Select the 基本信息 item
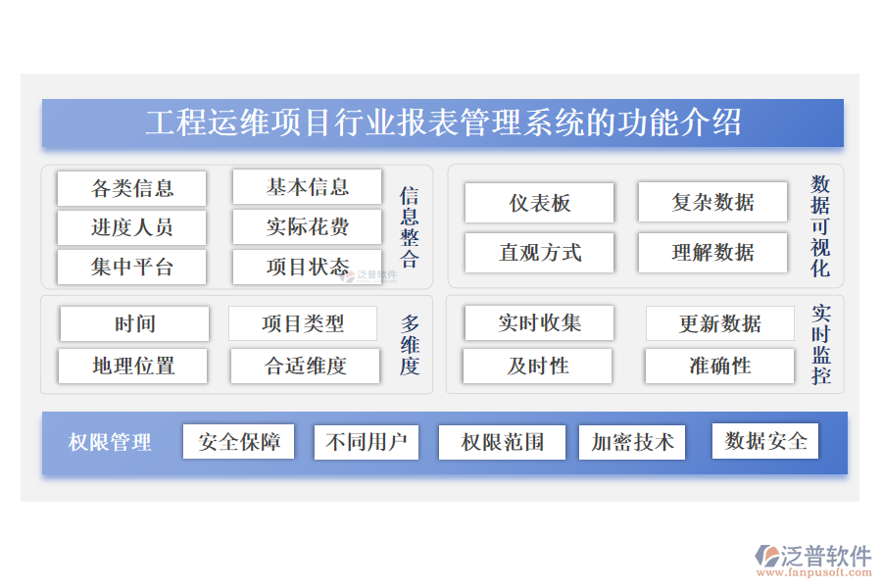This screenshot has width=882, height=588. click(307, 188)
